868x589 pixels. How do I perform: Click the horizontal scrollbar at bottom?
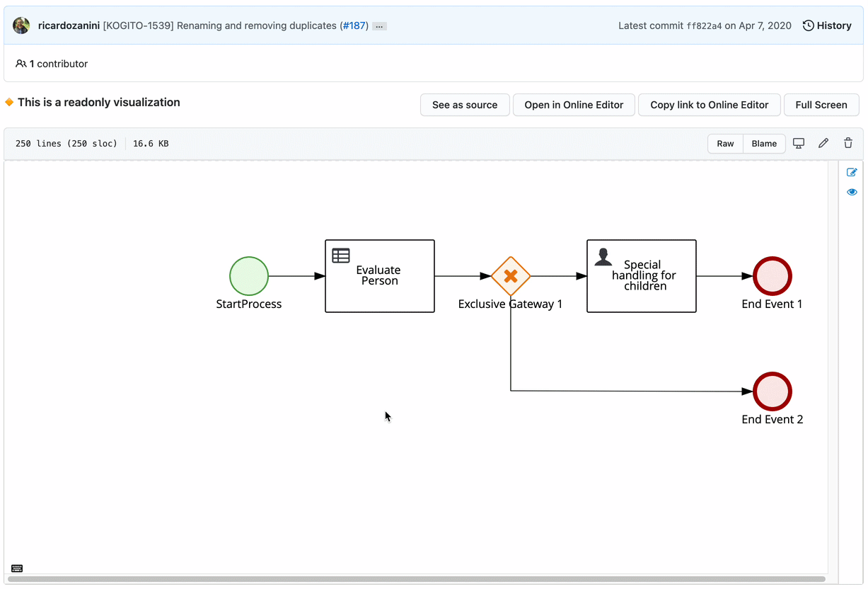416,579
